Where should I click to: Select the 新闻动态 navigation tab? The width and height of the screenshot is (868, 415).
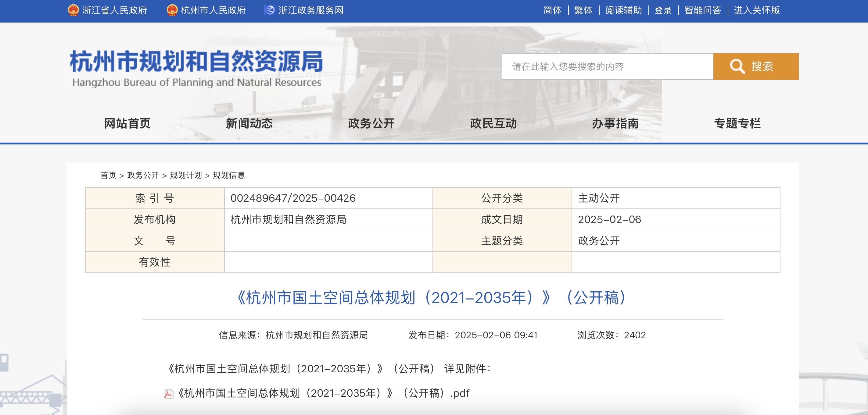coord(249,123)
